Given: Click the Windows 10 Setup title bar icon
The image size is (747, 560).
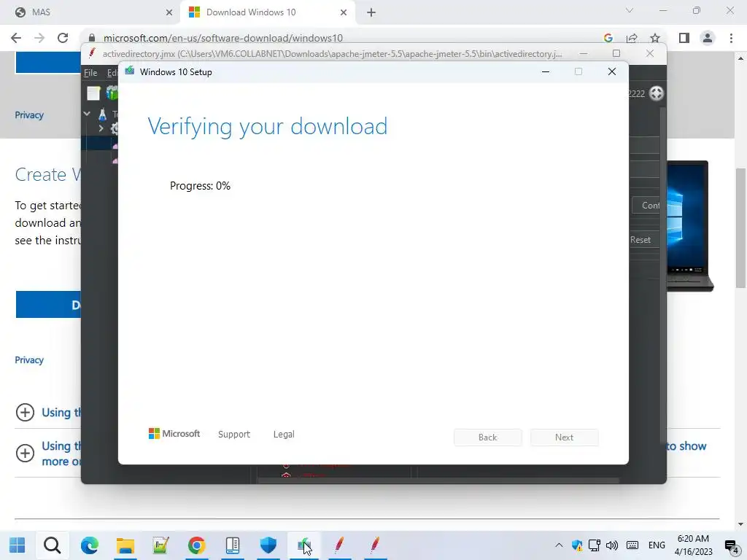Looking at the screenshot, I should pyautogui.click(x=130, y=71).
